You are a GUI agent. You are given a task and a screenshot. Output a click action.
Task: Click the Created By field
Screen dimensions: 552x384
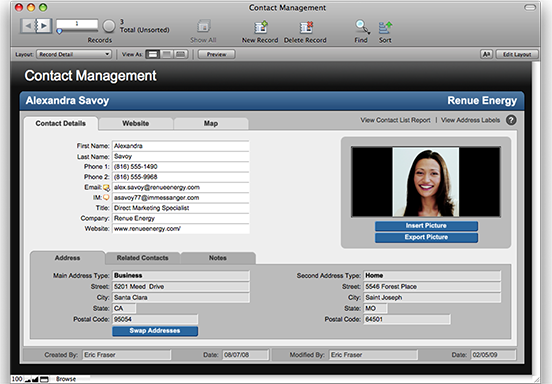[x=127, y=355]
